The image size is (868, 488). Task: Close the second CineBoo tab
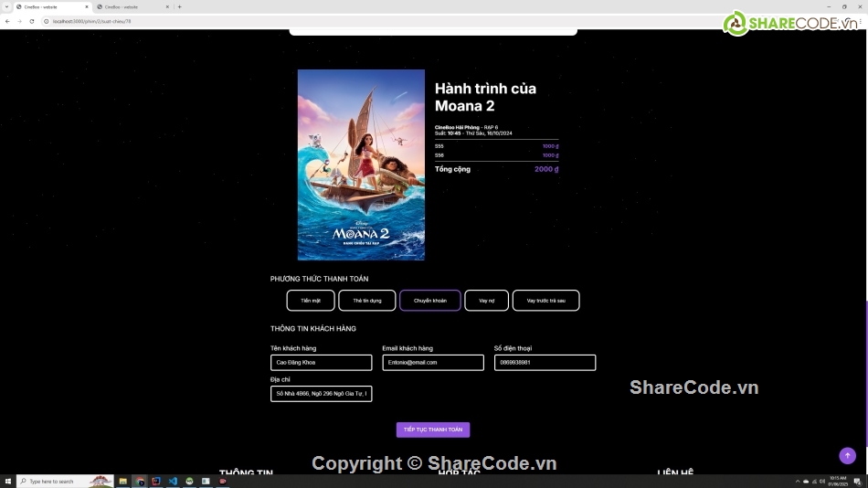(x=167, y=6)
